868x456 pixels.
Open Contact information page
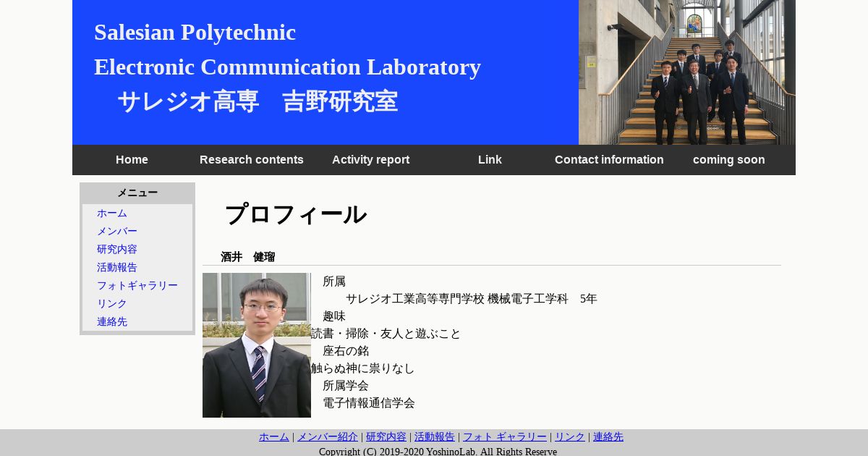pos(609,160)
